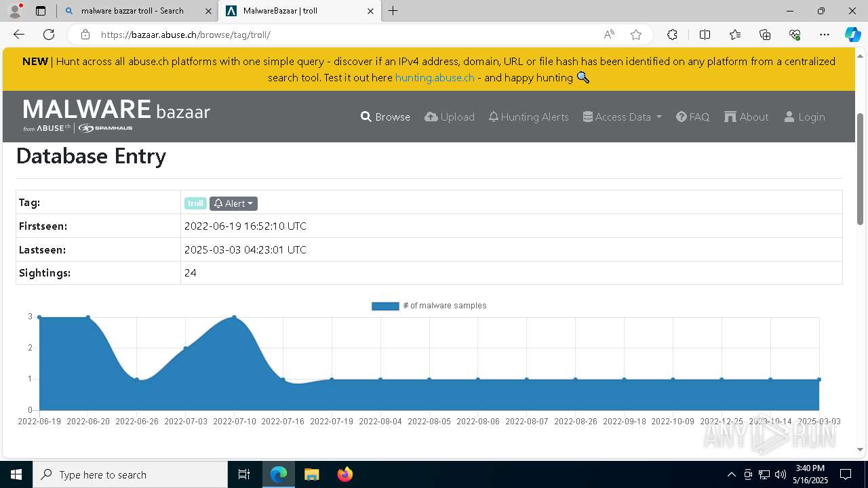Image resolution: width=868 pixels, height=488 pixels.
Task: Open the Windows notification center
Action: 846,474
